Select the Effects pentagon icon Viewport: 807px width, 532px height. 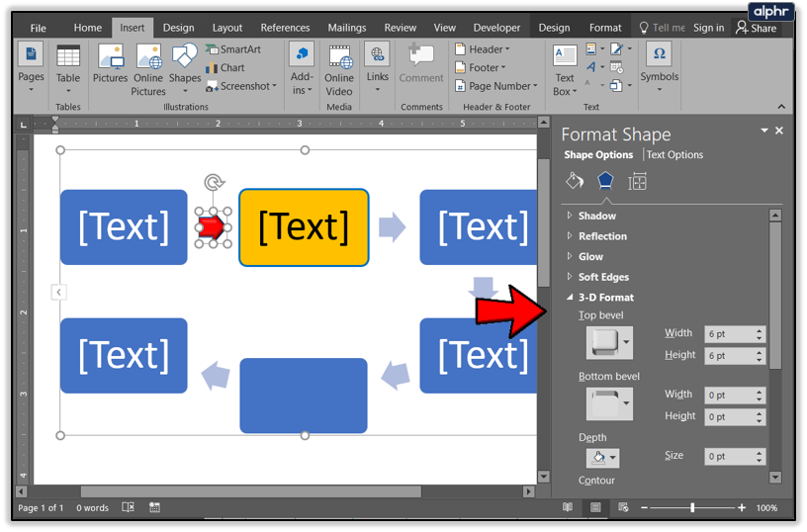[x=605, y=181]
